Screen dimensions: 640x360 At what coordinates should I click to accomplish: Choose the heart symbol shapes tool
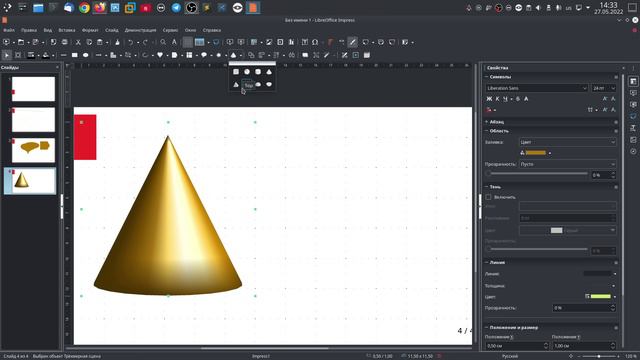[x=160, y=55]
